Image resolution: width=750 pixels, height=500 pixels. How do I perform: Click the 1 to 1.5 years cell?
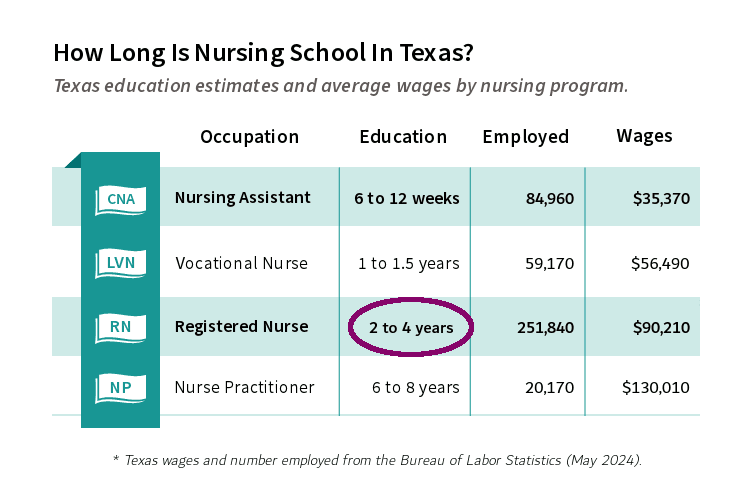tap(409, 264)
